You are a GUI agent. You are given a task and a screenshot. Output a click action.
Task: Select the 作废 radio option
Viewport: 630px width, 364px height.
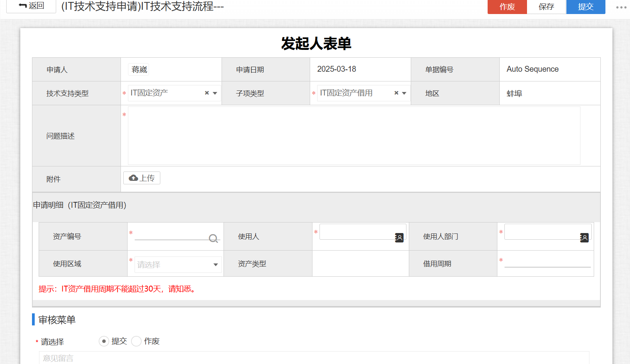point(136,341)
